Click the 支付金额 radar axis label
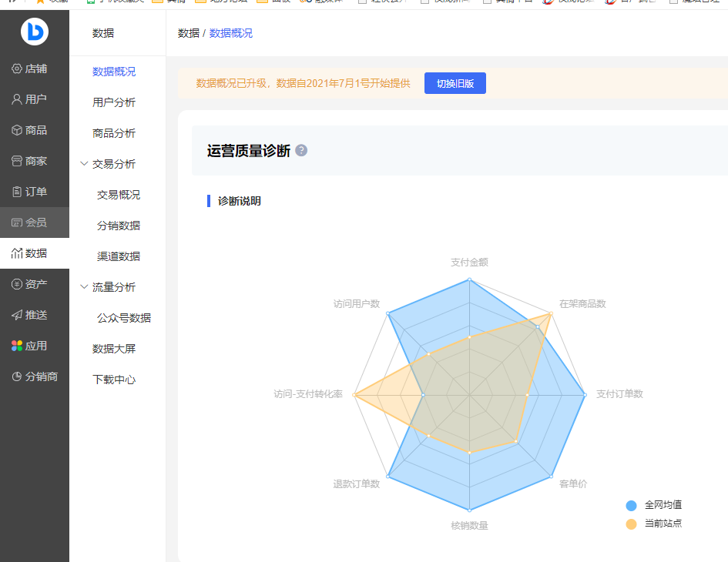Viewport: 728px width, 562px height. pyautogui.click(x=469, y=263)
